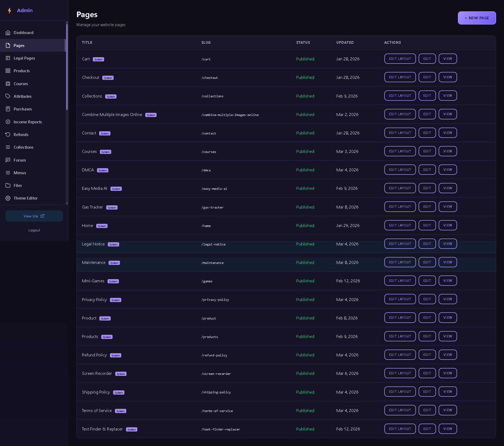Image resolution: width=504 pixels, height=446 pixels.
Task: Click the Files folder icon
Action: 8,185
